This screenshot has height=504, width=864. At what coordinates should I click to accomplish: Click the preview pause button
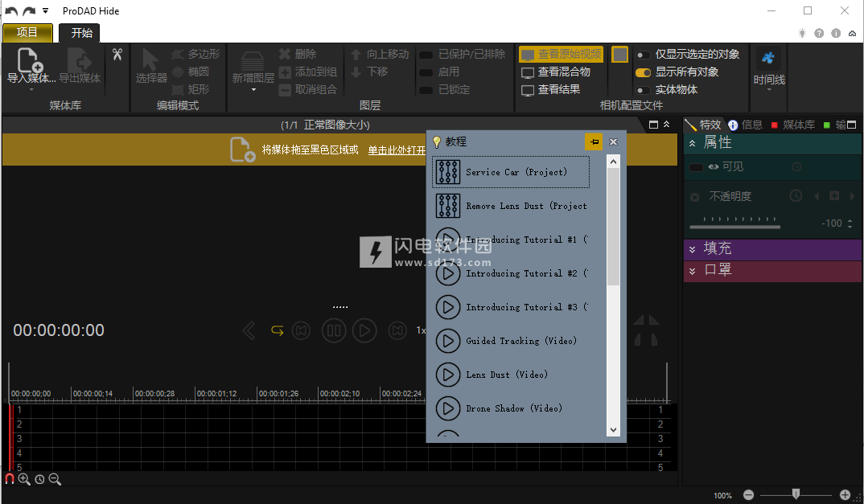pos(334,330)
